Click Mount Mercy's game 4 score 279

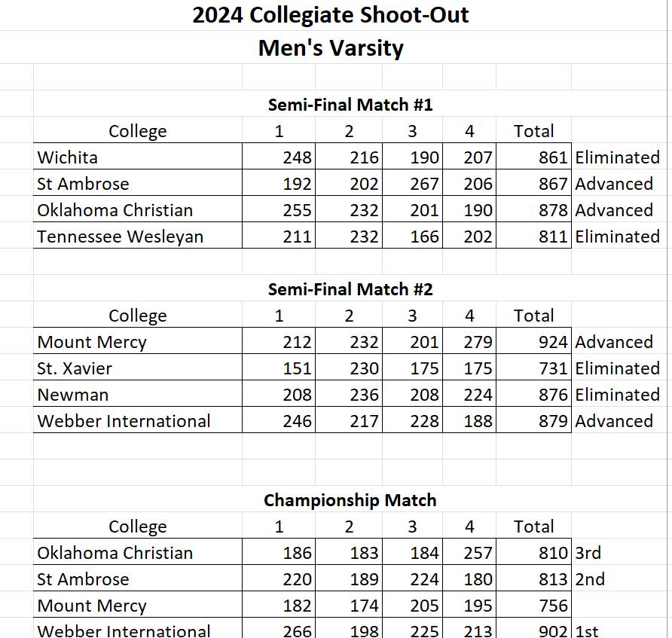478,342
